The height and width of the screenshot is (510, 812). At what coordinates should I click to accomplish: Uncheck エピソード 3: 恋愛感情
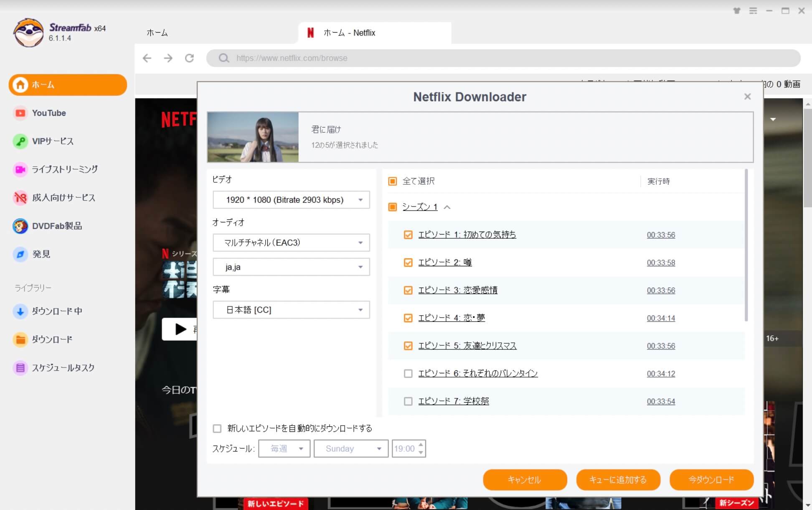point(408,291)
